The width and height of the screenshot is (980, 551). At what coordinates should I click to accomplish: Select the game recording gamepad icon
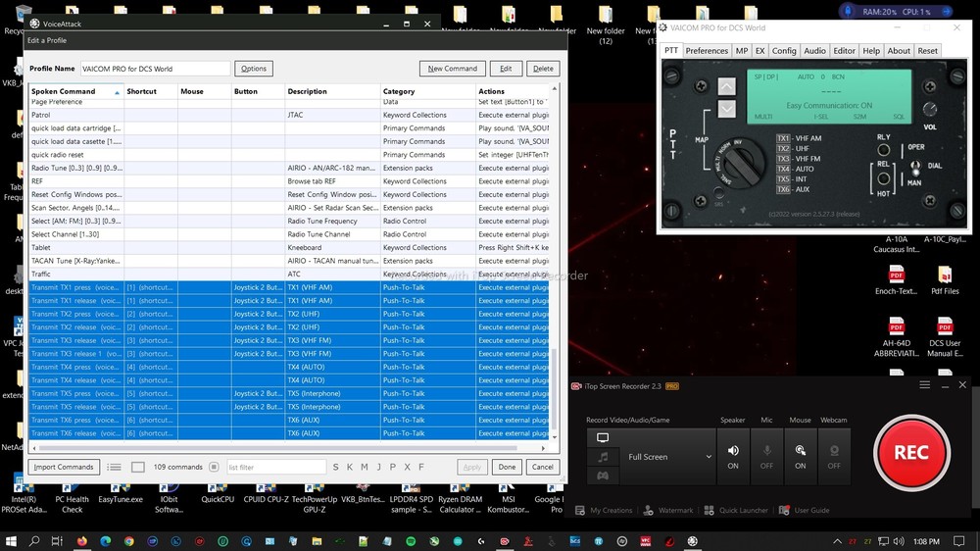[x=603, y=476]
